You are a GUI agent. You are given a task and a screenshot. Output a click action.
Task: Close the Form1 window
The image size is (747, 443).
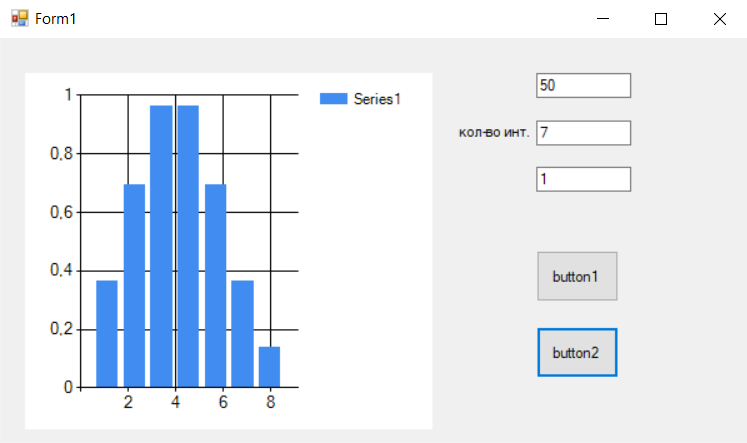tap(719, 19)
